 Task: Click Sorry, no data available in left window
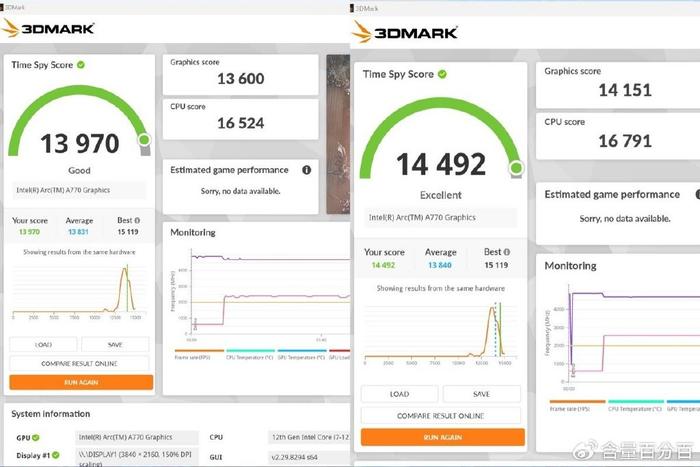(x=241, y=191)
